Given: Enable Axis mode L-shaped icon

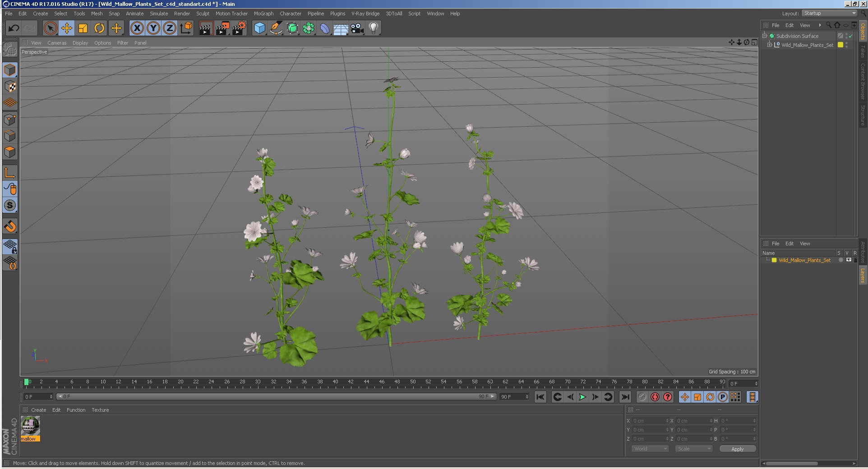Looking at the screenshot, I should click(x=10, y=172).
